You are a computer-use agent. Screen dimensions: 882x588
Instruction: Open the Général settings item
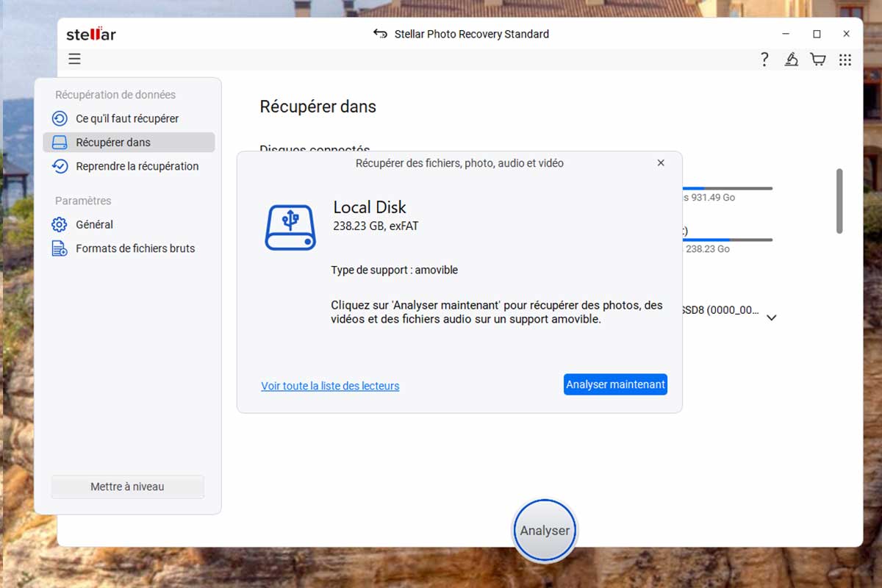[x=94, y=225]
